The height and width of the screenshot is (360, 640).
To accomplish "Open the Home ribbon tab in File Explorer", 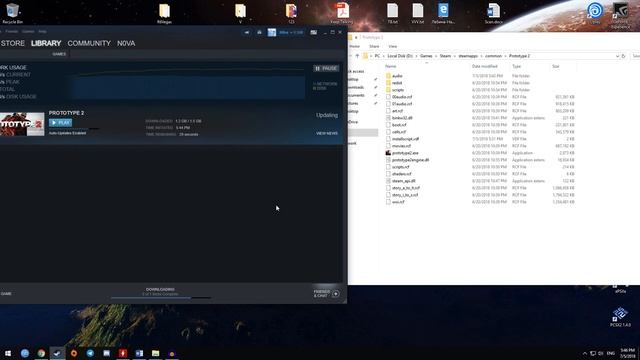I will pyautogui.click(x=354, y=47).
